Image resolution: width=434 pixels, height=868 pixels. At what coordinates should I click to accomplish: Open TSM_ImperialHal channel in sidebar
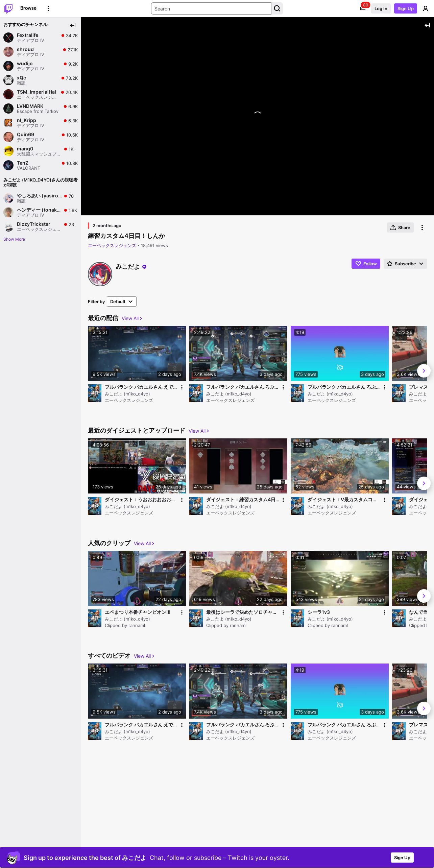point(41,94)
